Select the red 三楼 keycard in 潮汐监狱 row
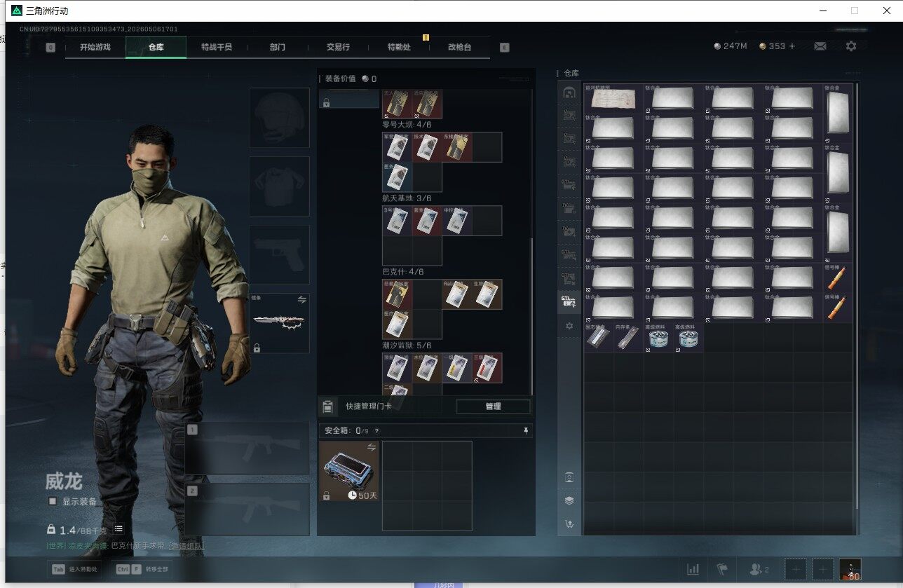Image resolution: width=903 pixels, height=588 pixels. [487, 368]
